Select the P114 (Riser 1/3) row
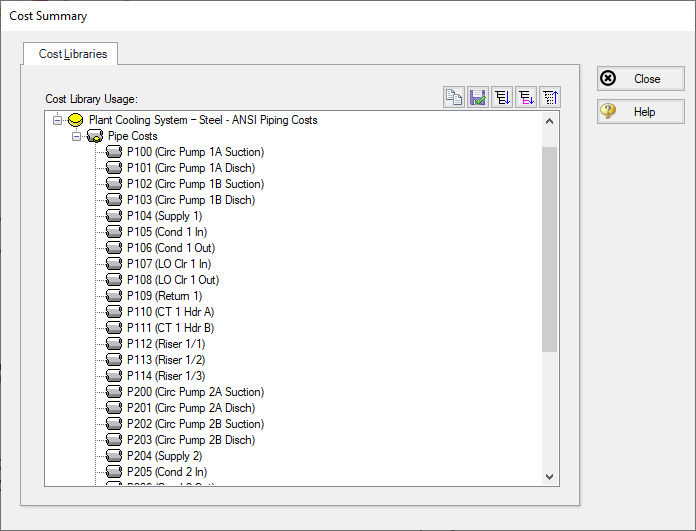The width and height of the screenshot is (696, 531). 166,376
